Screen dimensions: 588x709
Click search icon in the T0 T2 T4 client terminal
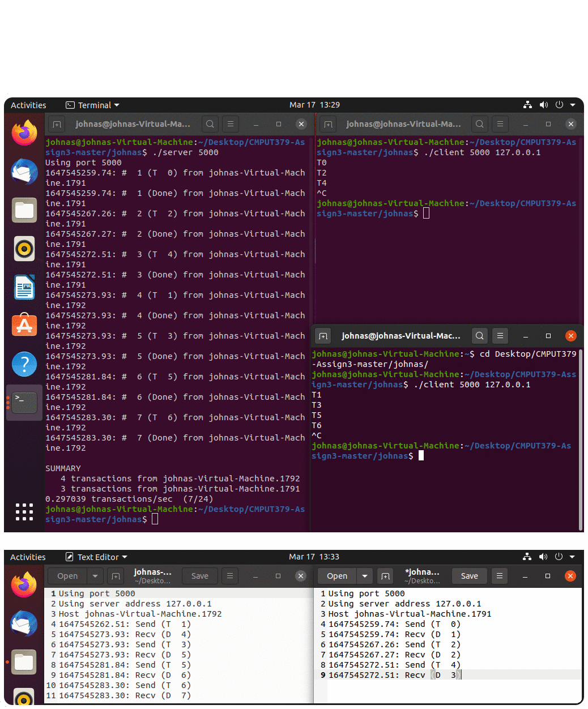pos(479,124)
